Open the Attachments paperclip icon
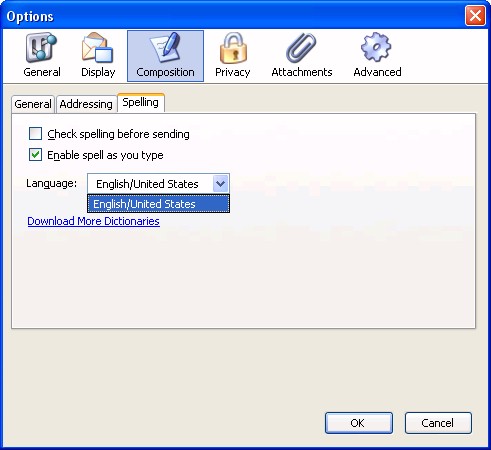Viewport: 491px width, 450px height. (301, 48)
